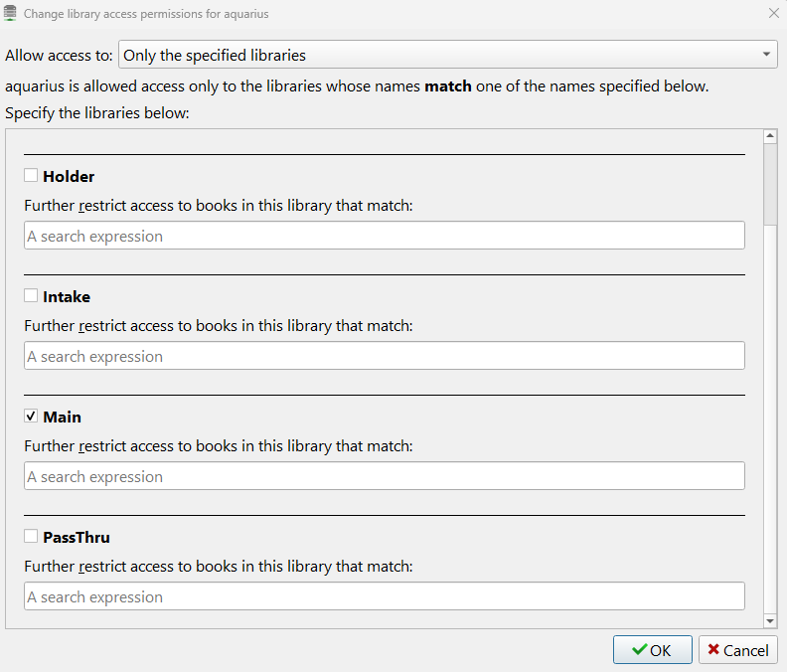
Task: Confirm changes with the OK button
Action: tap(652, 650)
